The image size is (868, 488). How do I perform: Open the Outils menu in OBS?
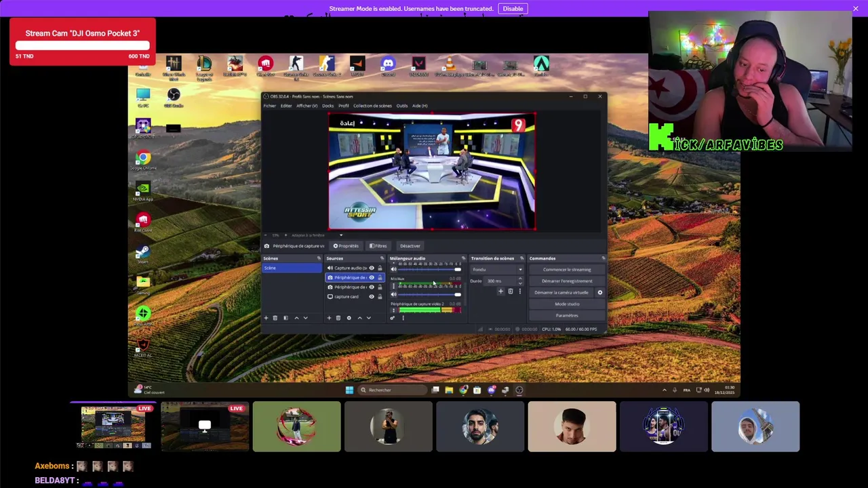(x=402, y=106)
